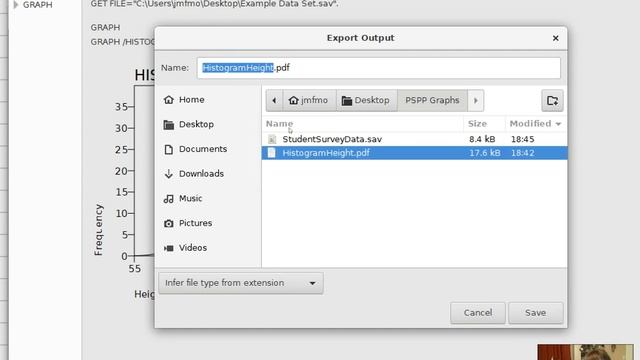Click the Save button
Viewport: 640px width, 360px height.
(x=536, y=313)
